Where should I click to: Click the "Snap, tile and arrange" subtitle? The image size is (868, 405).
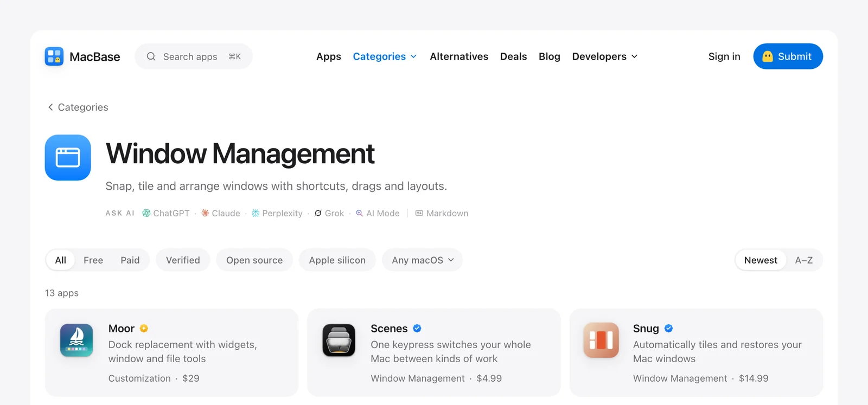pos(276,186)
